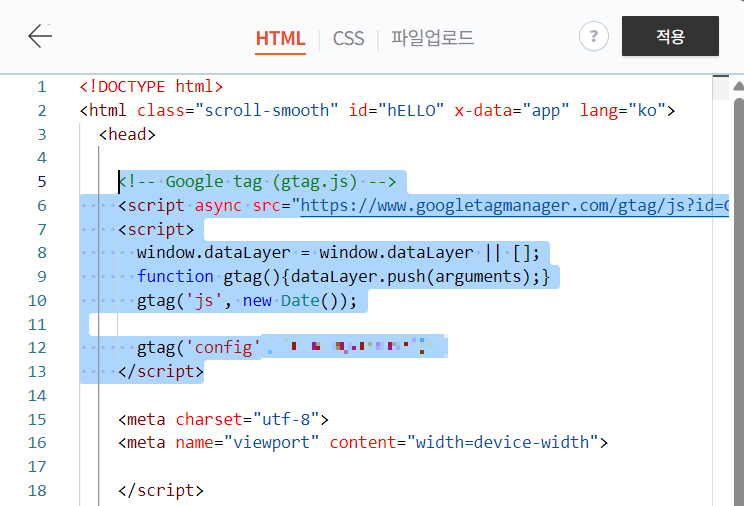Click the lang="ko" attribute

click(623, 111)
